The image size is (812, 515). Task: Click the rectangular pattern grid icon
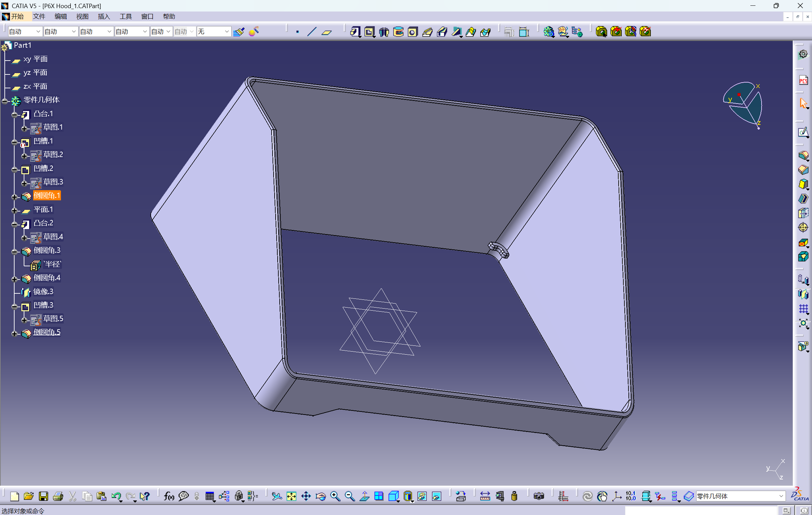point(803,309)
